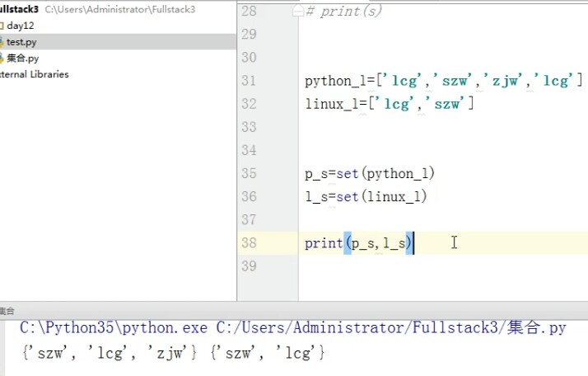Click the test.py Python file icon
Viewport: 588px width, 376px height.
[2, 42]
